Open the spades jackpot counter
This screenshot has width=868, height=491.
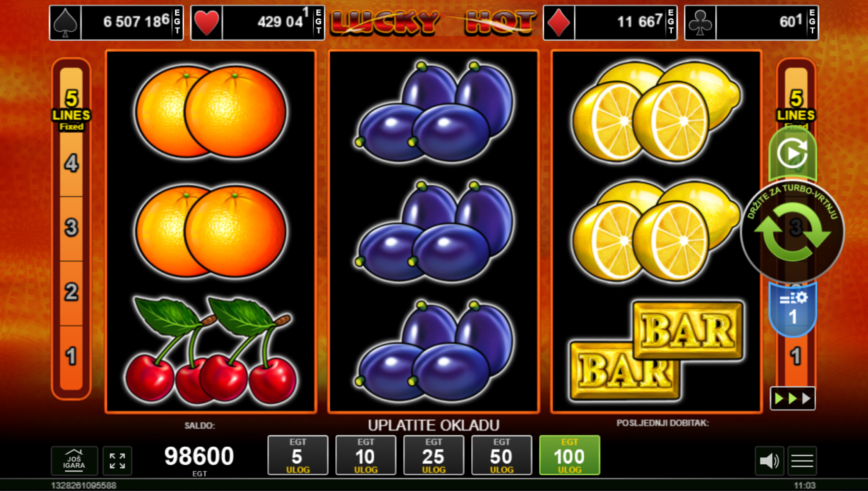point(116,23)
